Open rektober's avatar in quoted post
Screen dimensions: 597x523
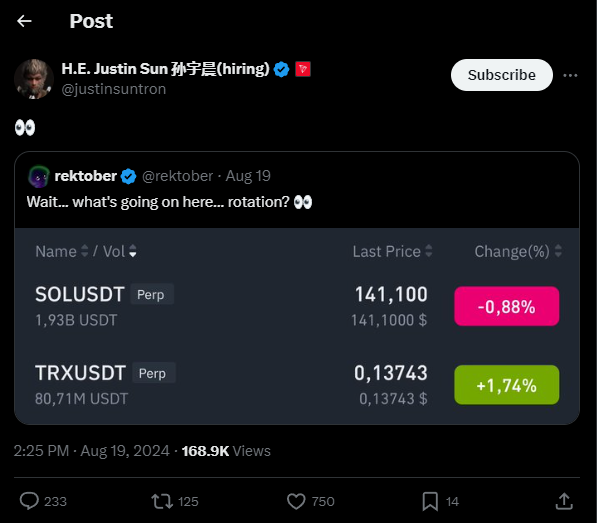[39, 176]
